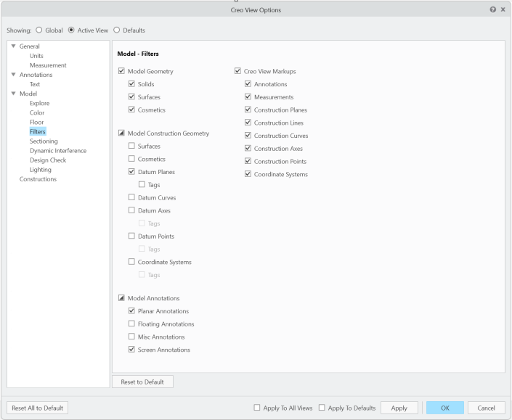
Task: Open the Lighting page
Action: 41,169
